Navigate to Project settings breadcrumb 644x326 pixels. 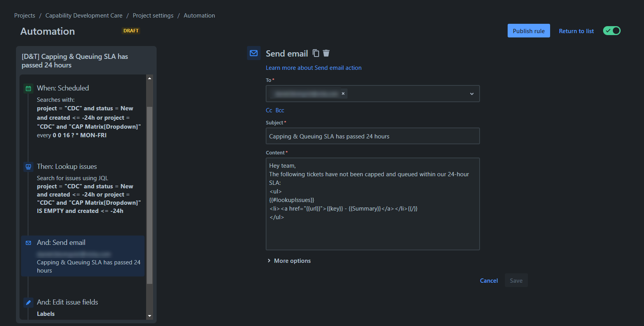(x=153, y=16)
